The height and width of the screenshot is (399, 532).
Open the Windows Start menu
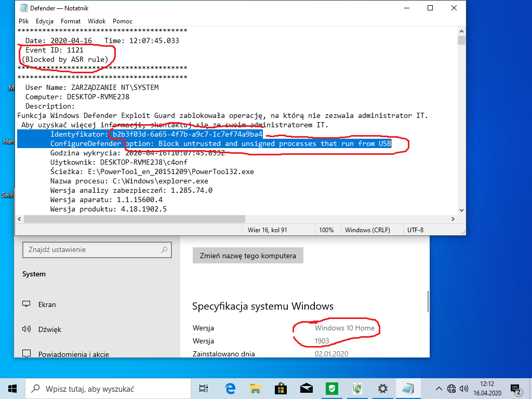coord(12,389)
